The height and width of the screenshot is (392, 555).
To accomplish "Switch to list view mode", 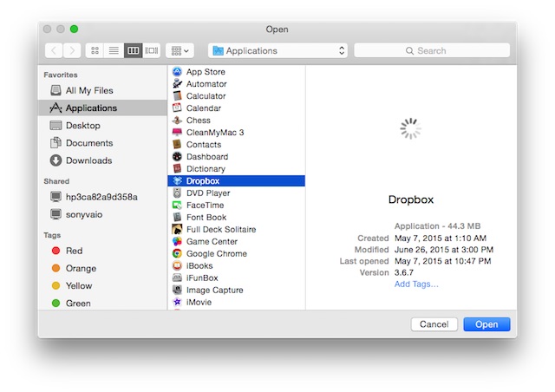I will [x=114, y=51].
